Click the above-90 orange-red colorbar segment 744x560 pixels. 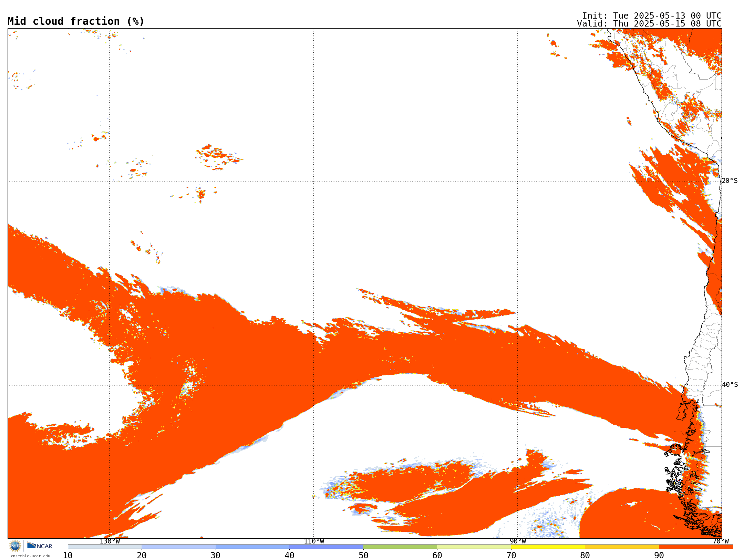[x=696, y=547]
